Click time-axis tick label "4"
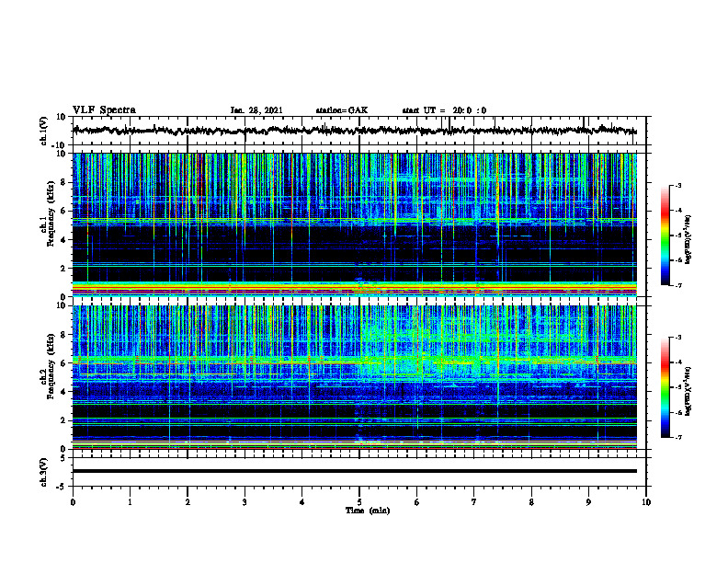 (302, 502)
